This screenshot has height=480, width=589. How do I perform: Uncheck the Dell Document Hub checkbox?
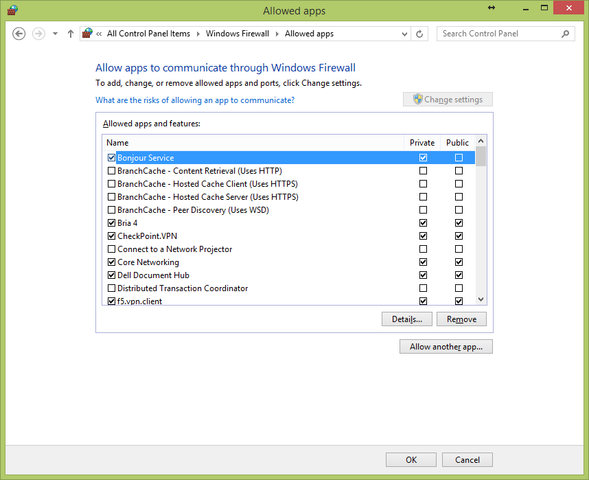coord(111,275)
